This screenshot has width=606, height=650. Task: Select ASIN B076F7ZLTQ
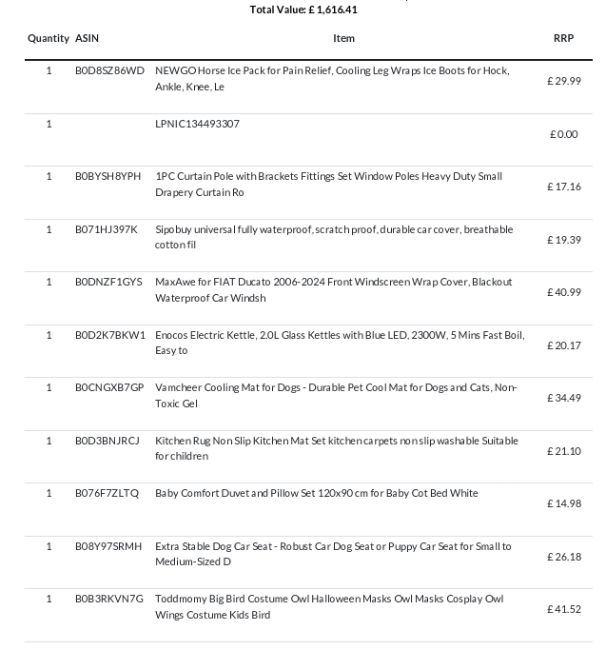point(107,493)
